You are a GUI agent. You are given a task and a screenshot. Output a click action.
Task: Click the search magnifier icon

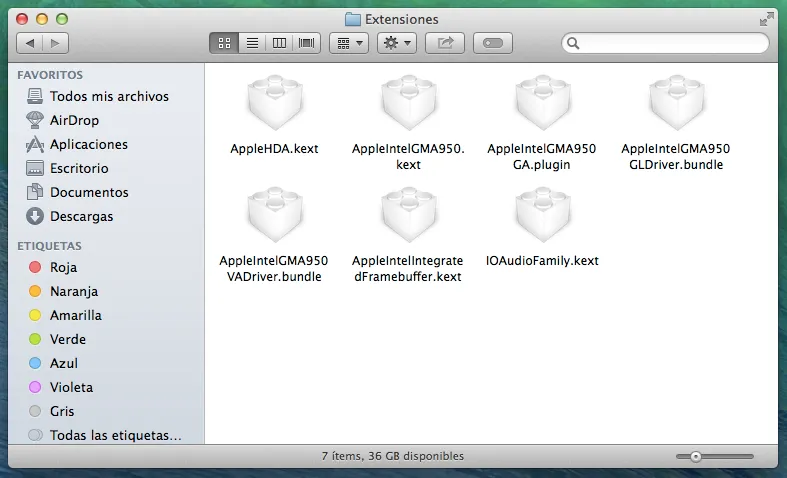(573, 44)
